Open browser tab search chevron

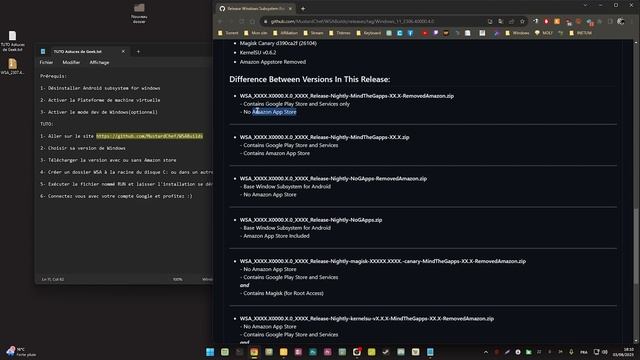(585, 5)
